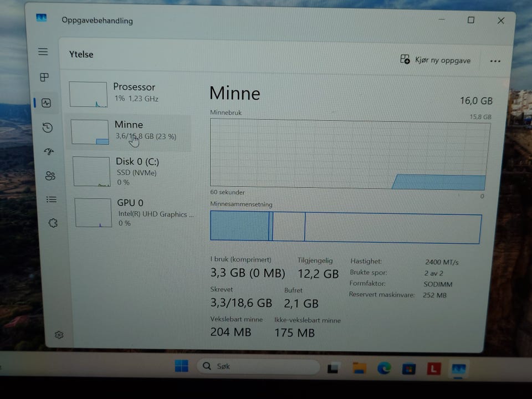Open the App history sidebar icon
Image resolution: width=532 pixels, height=399 pixels.
click(x=48, y=127)
